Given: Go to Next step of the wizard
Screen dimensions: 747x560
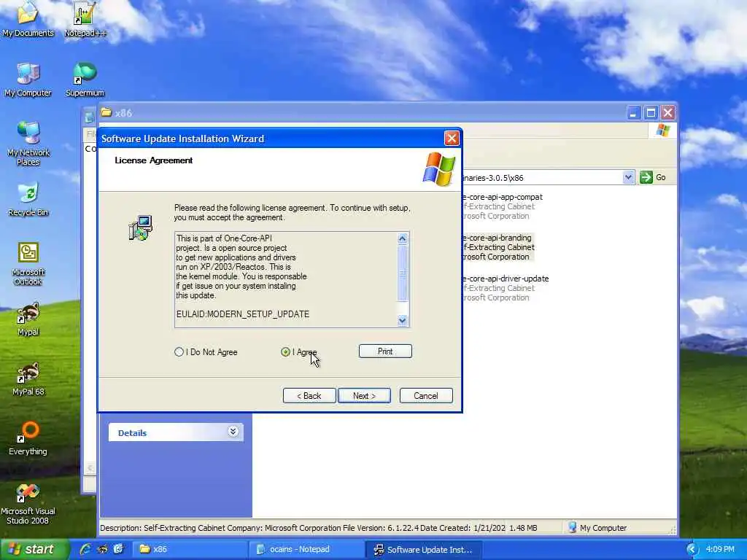Looking at the screenshot, I should click(x=364, y=396).
